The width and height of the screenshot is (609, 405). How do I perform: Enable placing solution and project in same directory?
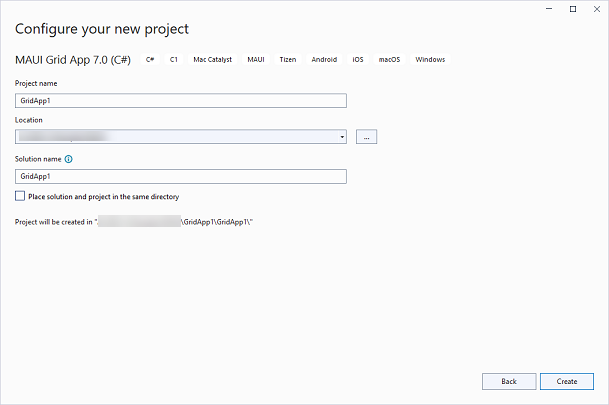[x=21, y=197]
